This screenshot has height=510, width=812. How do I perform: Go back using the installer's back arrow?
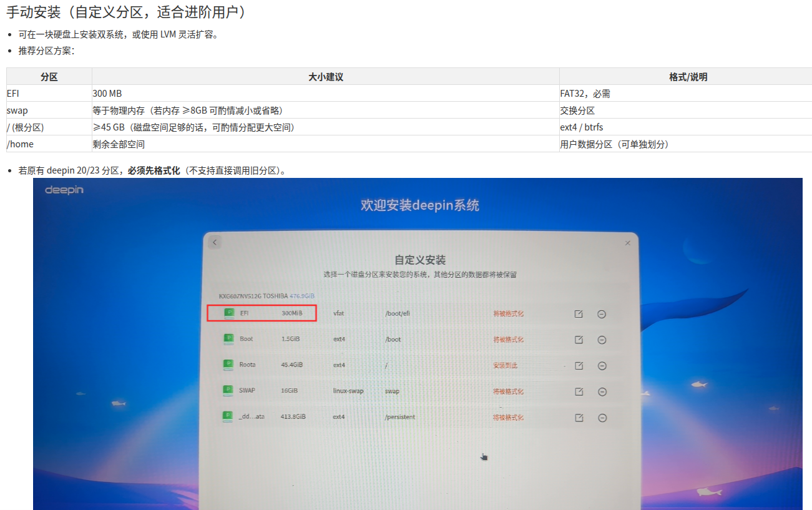215,242
